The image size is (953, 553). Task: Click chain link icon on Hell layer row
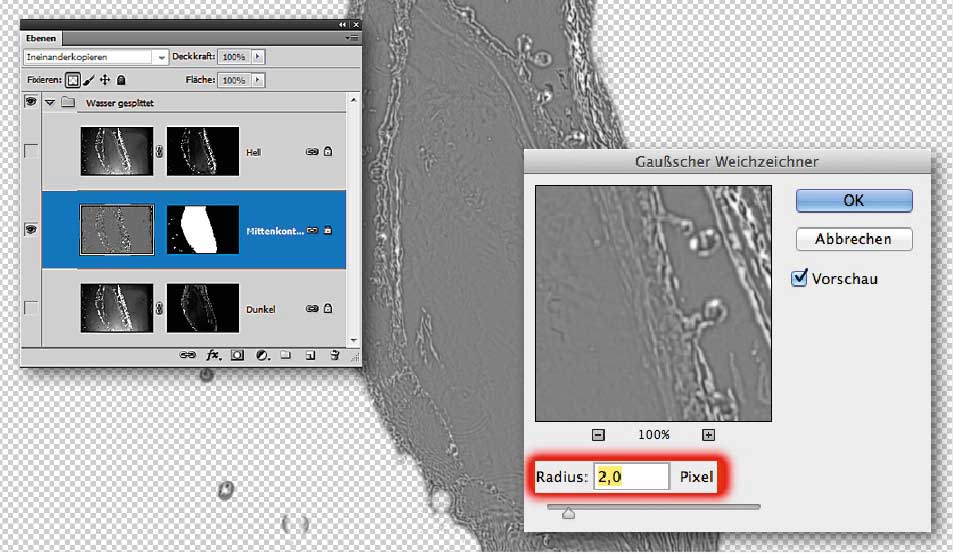(312, 152)
